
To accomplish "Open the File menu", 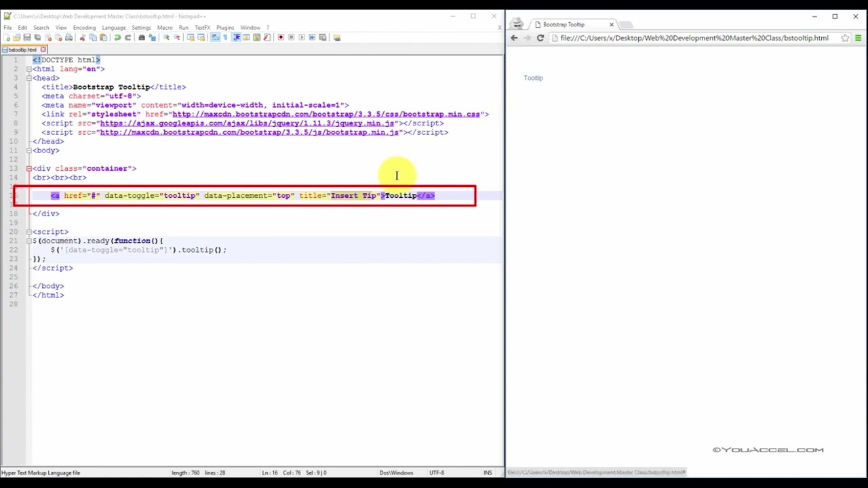I will [7, 28].
